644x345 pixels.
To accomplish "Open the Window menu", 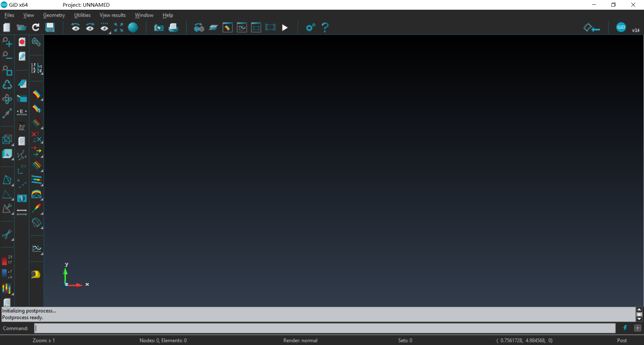I will (x=144, y=15).
